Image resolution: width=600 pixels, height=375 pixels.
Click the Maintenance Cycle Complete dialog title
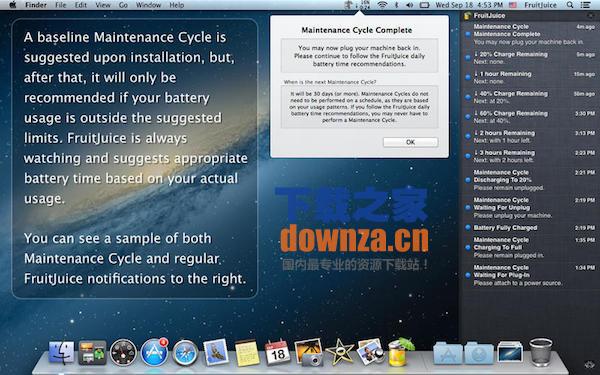click(x=357, y=30)
